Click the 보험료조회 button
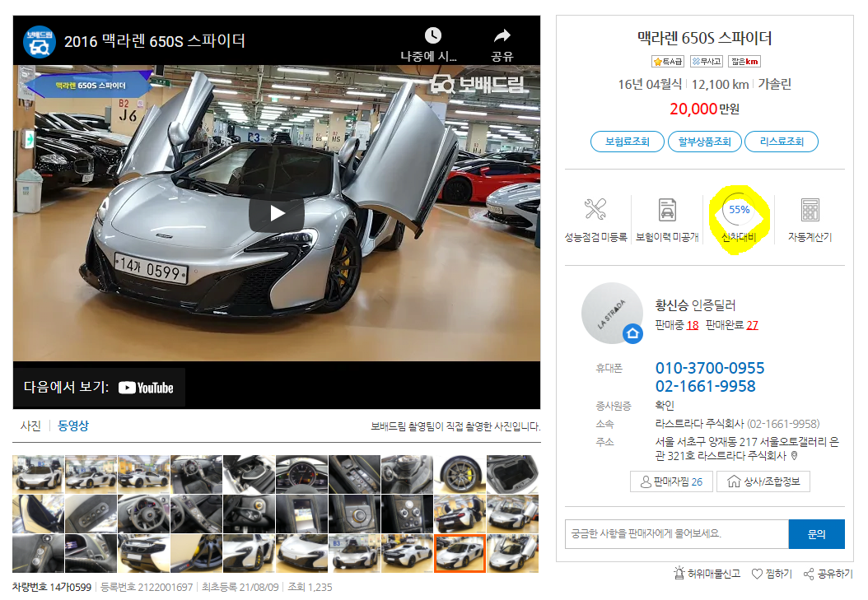868x600 pixels. pyautogui.click(x=628, y=142)
